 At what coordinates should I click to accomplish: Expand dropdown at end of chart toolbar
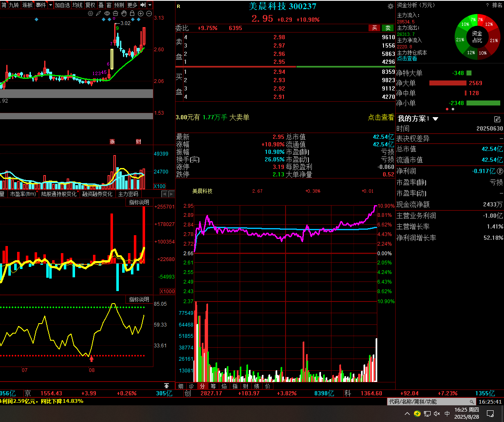click(x=150, y=5)
